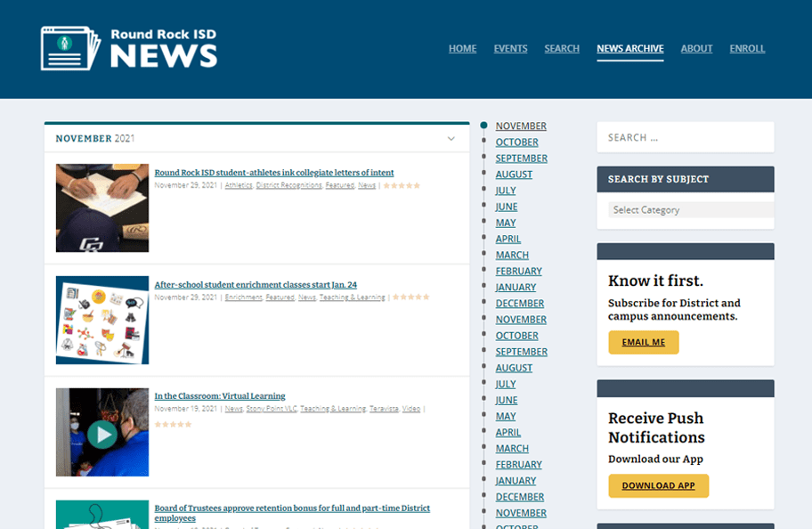The height and width of the screenshot is (529, 812).
Task: Open the student-athletes letters of intent article
Action: pyautogui.click(x=274, y=173)
